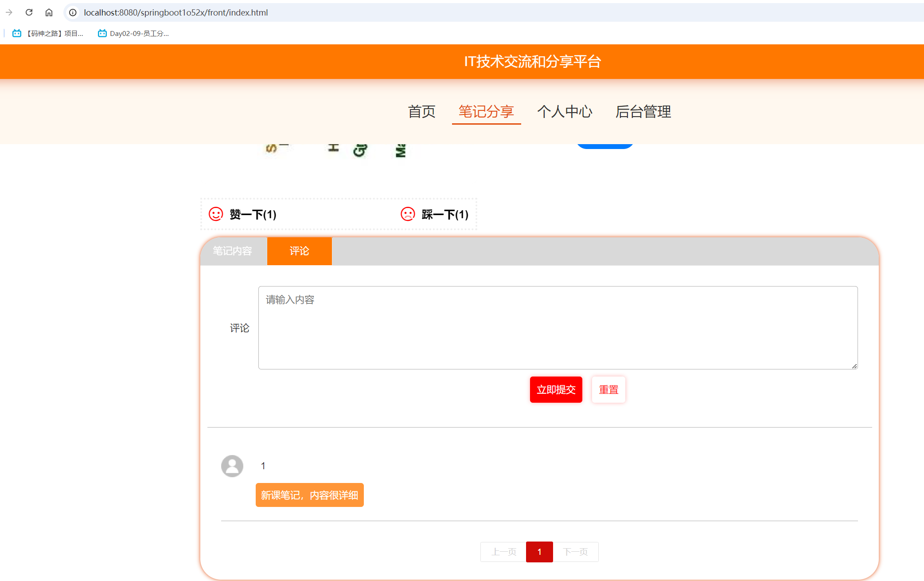Select page 1 in the pagination
The height and width of the screenshot is (581, 924).
pos(539,552)
